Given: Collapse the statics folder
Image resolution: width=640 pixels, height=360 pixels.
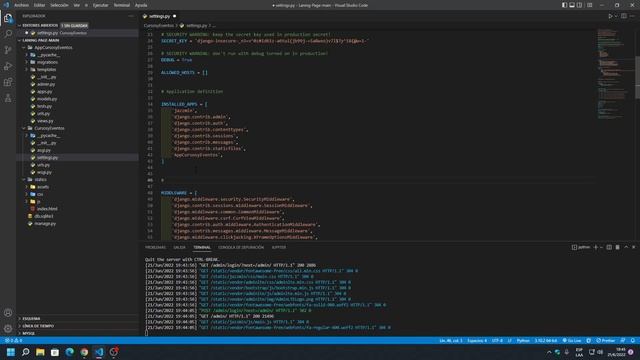Looking at the screenshot, I should 40,180.
